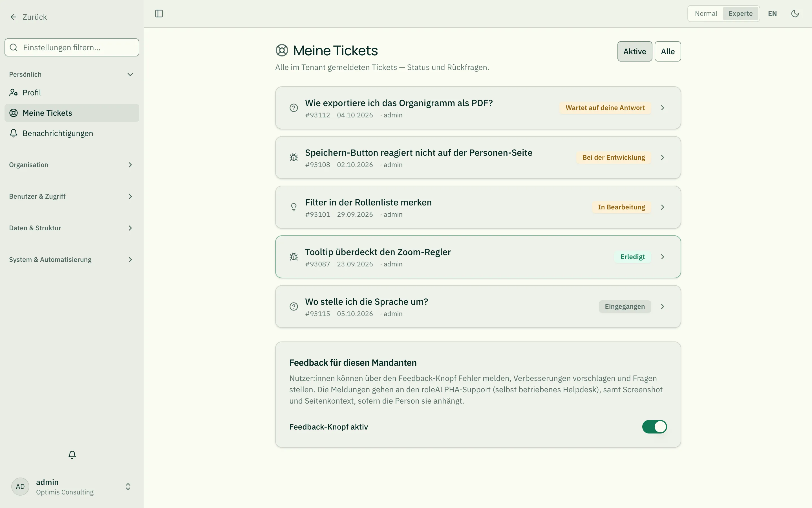Disable the Feedback-Knopf aktiv switch
Image resolution: width=812 pixels, height=508 pixels.
click(654, 427)
